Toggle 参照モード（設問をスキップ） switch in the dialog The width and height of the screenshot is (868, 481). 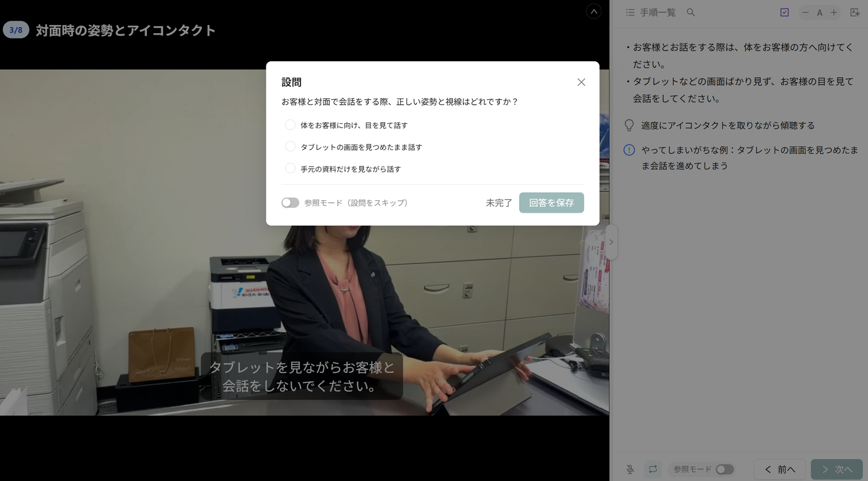pyautogui.click(x=290, y=202)
